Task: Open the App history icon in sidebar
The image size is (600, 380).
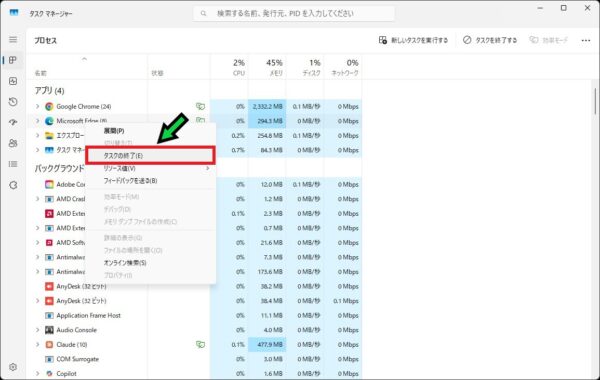Action: [x=13, y=102]
